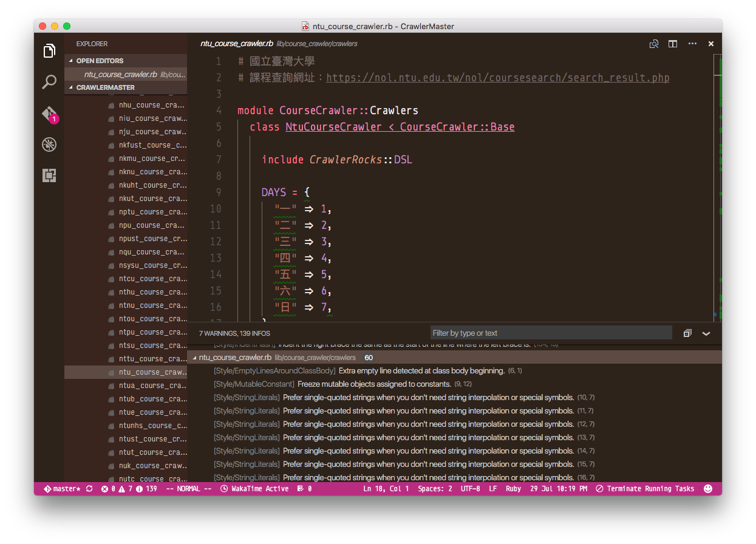The image size is (756, 544).
Task: Click the Ruby file icon beside nqu_course_cra...
Action: click(111, 252)
